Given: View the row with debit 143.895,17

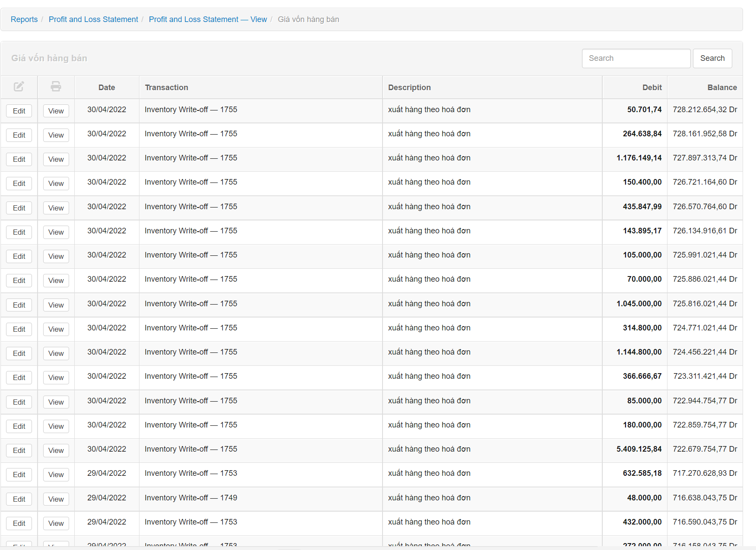Looking at the screenshot, I should [56, 232].
